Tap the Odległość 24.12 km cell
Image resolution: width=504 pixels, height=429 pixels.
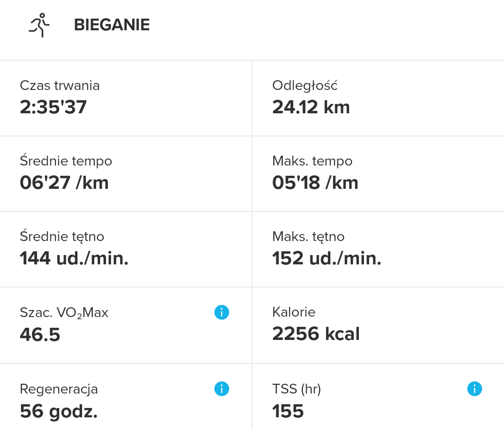[x=378, y=98]
